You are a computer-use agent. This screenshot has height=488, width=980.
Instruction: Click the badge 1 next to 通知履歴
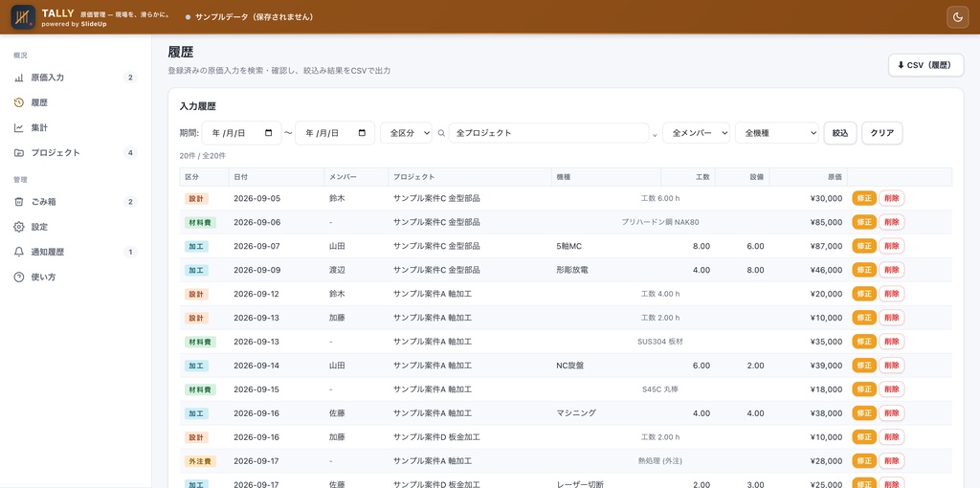[x=130, y=252]
